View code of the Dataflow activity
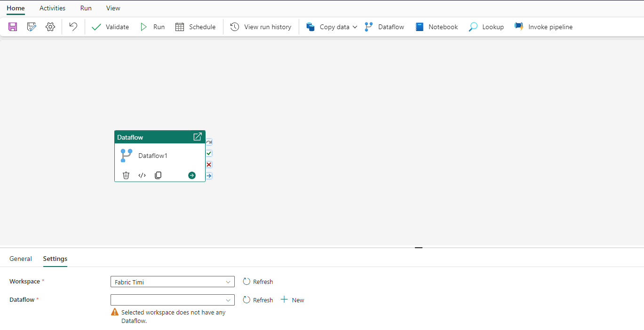Image resolution: width=644 pixels, height=330 pixels. click(x=142, y=175)
